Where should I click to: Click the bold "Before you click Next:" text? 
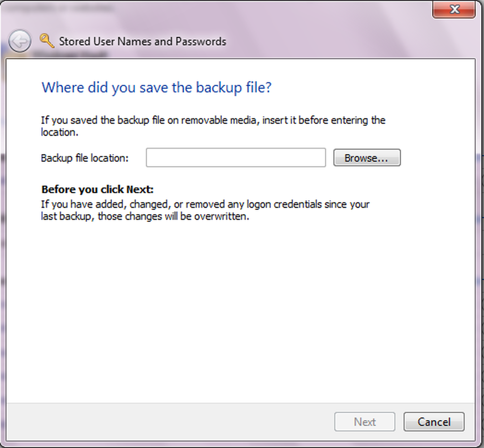97,189
